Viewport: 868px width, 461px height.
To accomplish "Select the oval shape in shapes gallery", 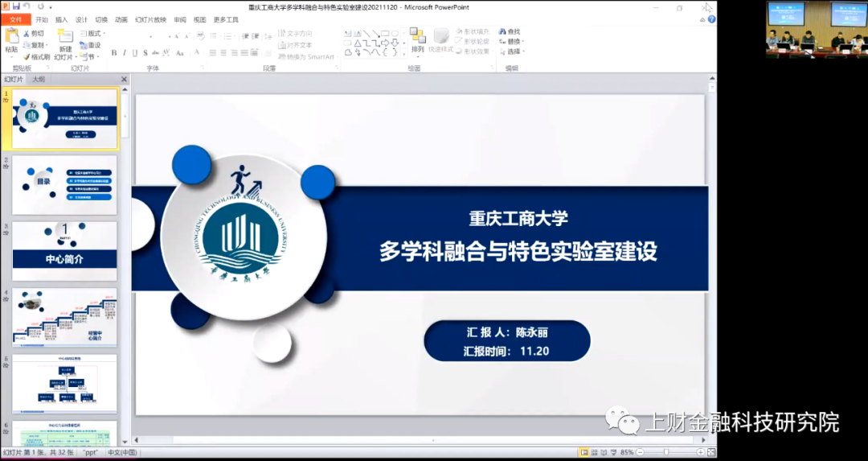I will tap(394, 34).
